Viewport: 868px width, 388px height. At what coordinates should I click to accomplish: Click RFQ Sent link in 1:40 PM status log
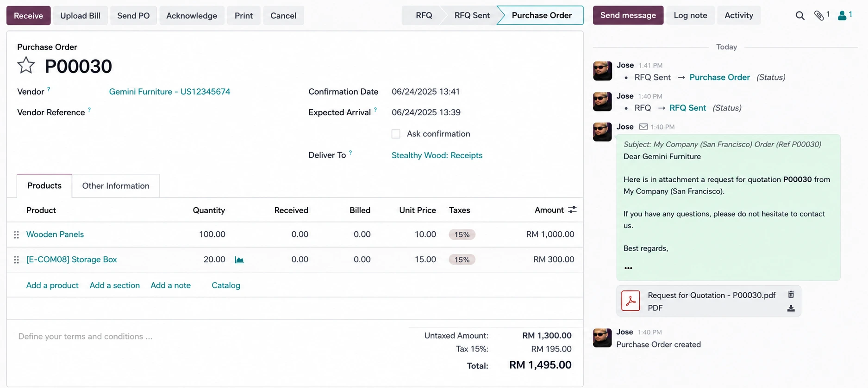(x=687, y=108)
